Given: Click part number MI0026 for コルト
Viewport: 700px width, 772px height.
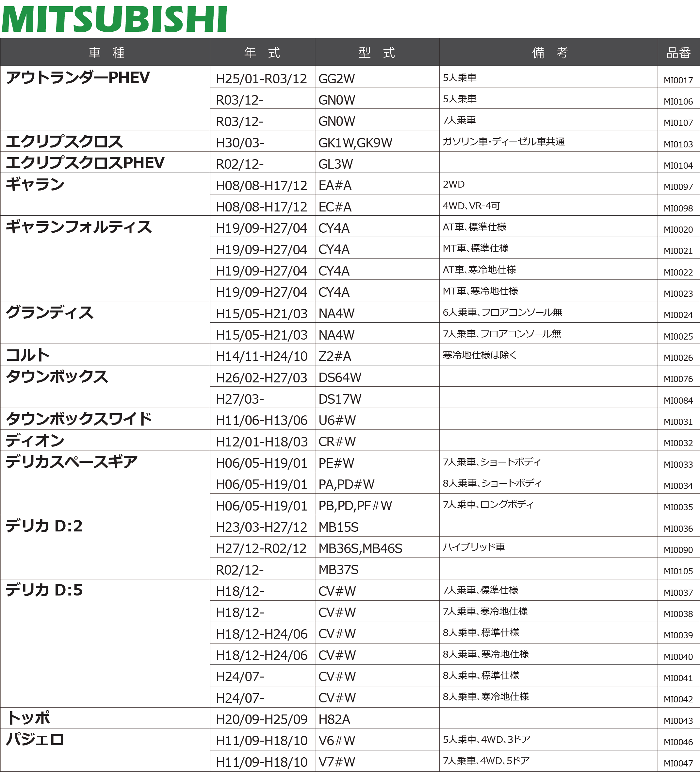Looking at the screenshot, I should pyautogui.click(x=678, y=358).
